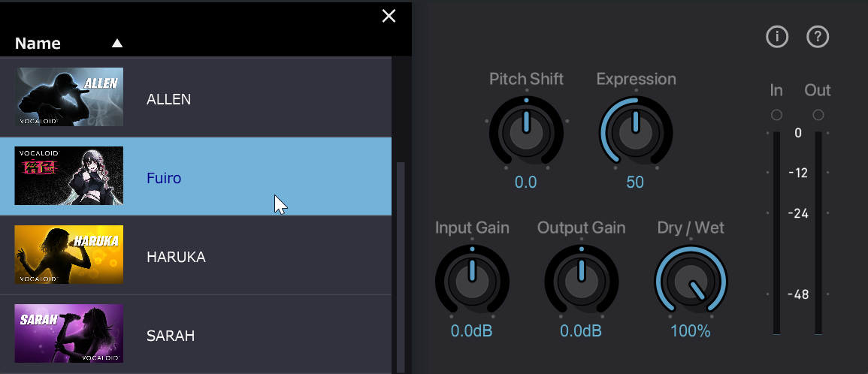The height and width of the screenshot is (374, 868).
Task: Choose the SARAH voice name
Action: (171, 336)
